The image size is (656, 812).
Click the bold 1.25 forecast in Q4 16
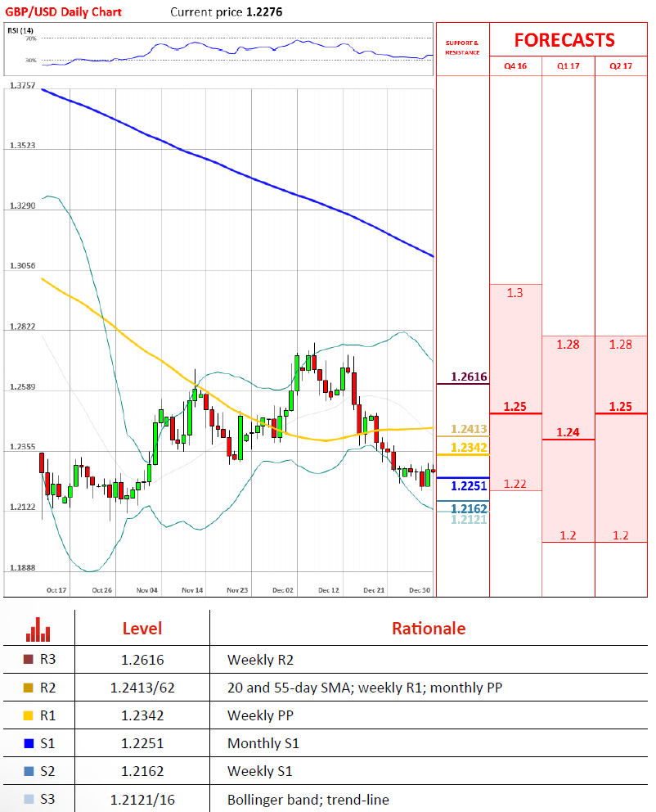coord(515,407)
